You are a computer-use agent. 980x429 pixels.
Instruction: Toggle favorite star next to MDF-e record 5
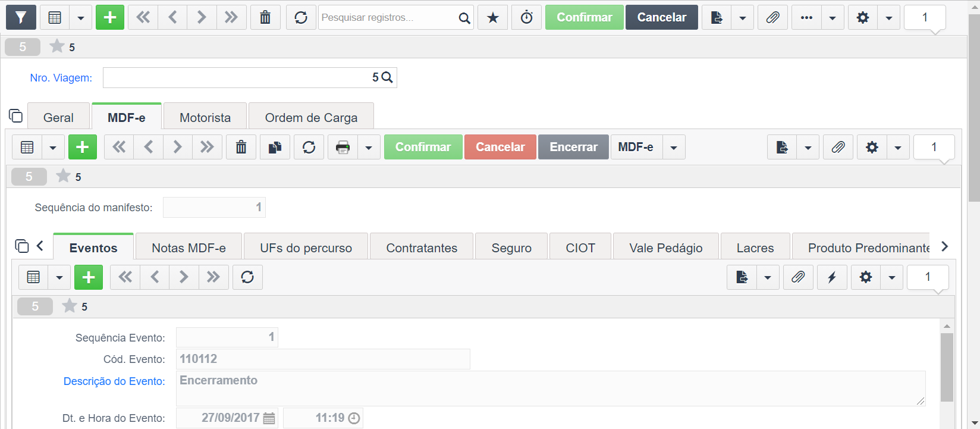tap(63, 176)
